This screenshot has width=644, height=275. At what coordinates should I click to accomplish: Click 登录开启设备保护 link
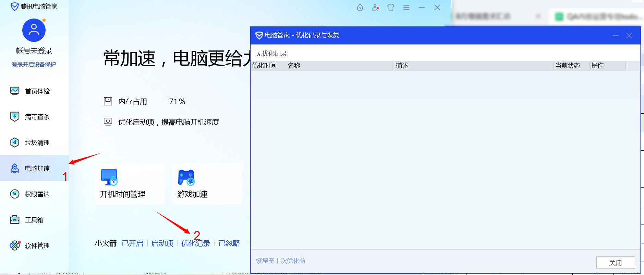coord(34,65)
